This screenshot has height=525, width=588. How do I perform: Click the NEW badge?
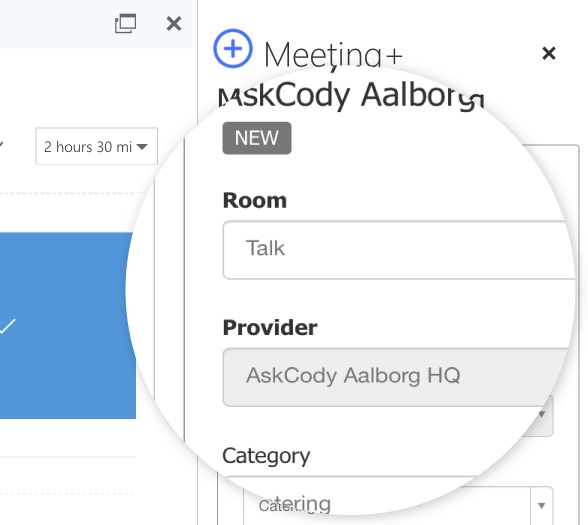tap(257, 138)
